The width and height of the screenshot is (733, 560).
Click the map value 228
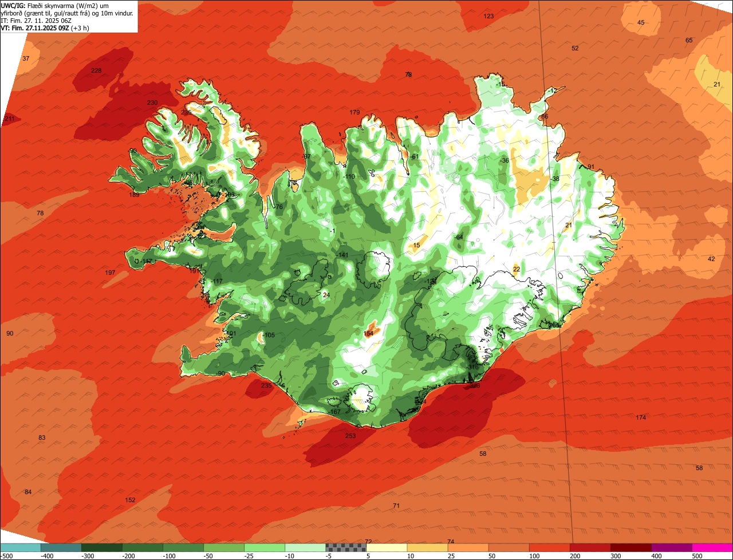tap(96, 70)
